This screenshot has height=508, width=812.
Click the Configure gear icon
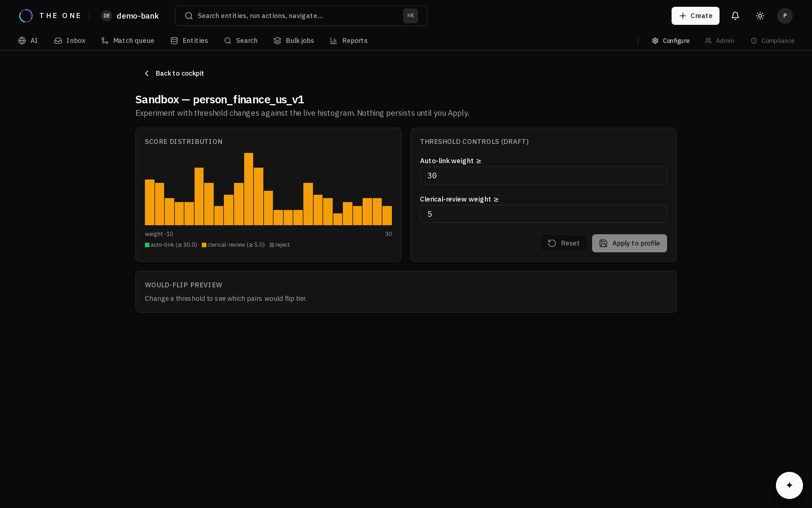click(655, 41)
